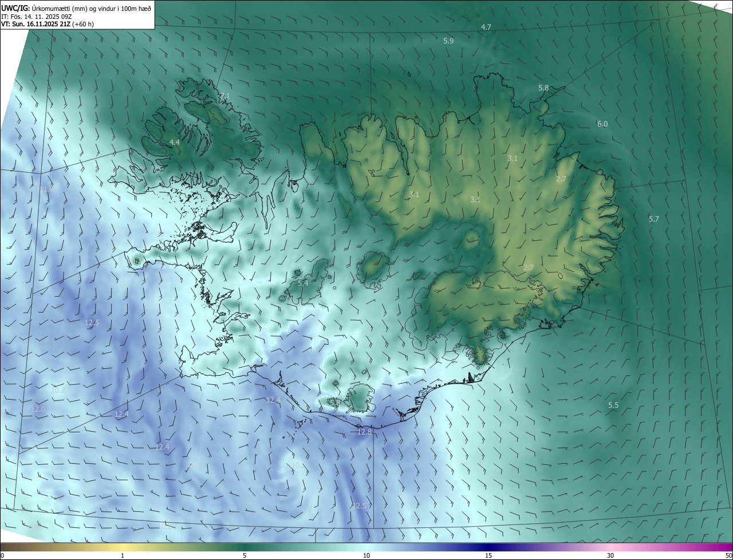This screenshot has width=733, height=560.
Task: Select the color scale tick label 15
Action: [x=488, y=555]
